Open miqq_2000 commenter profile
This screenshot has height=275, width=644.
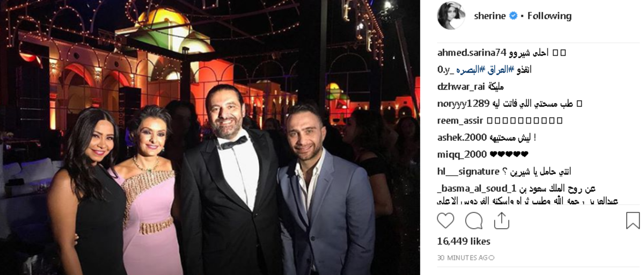[x=461, y=154]
